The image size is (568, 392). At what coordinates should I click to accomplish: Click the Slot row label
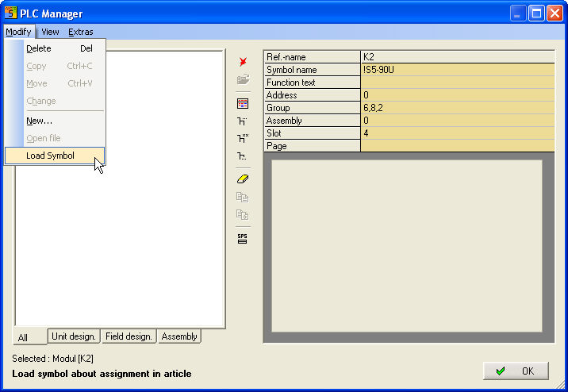312,133
